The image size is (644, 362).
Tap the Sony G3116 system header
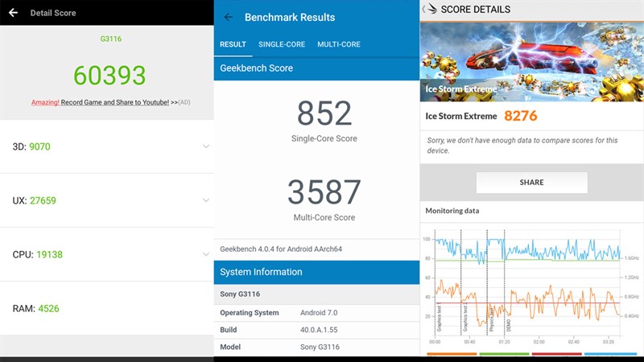click(x=316, y=294)
